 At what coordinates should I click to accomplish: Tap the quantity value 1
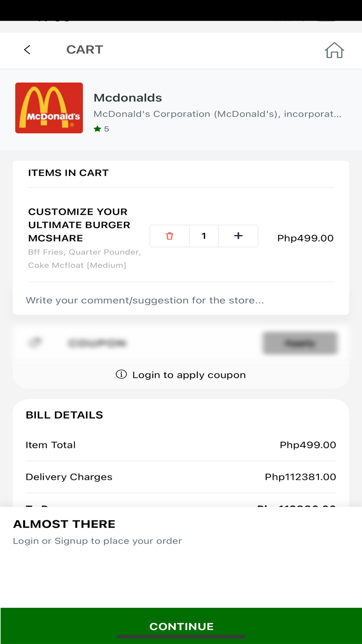click(204, 236)
